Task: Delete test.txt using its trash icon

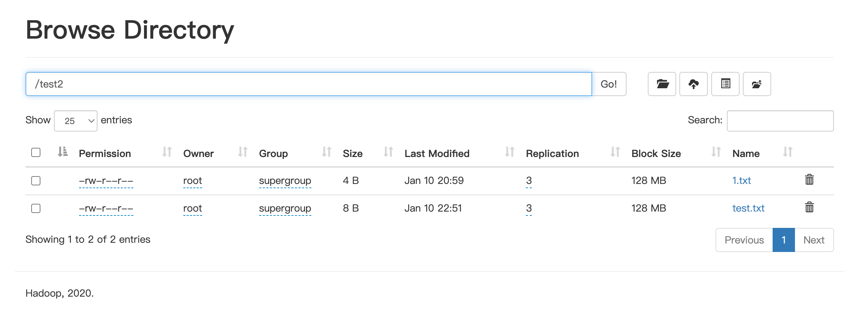Action: [809, 207]
